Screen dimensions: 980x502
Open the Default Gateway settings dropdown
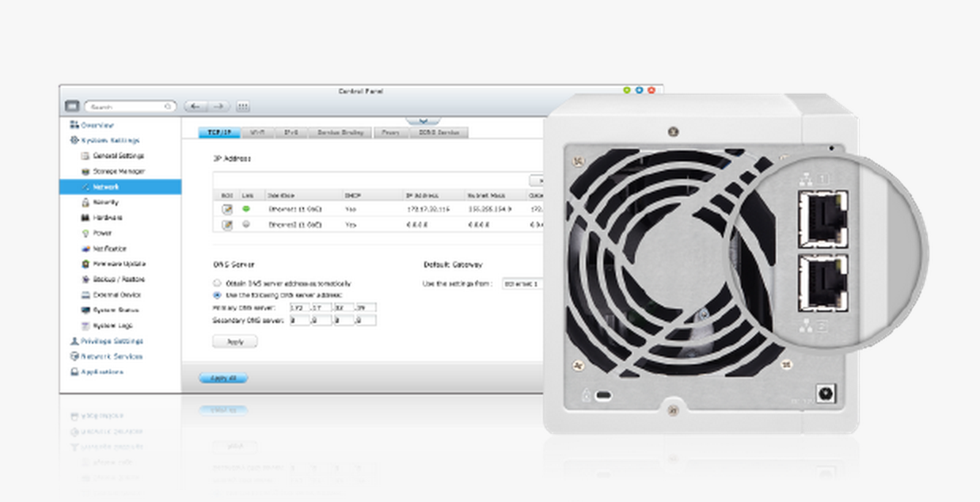click(x=523, y=283)
